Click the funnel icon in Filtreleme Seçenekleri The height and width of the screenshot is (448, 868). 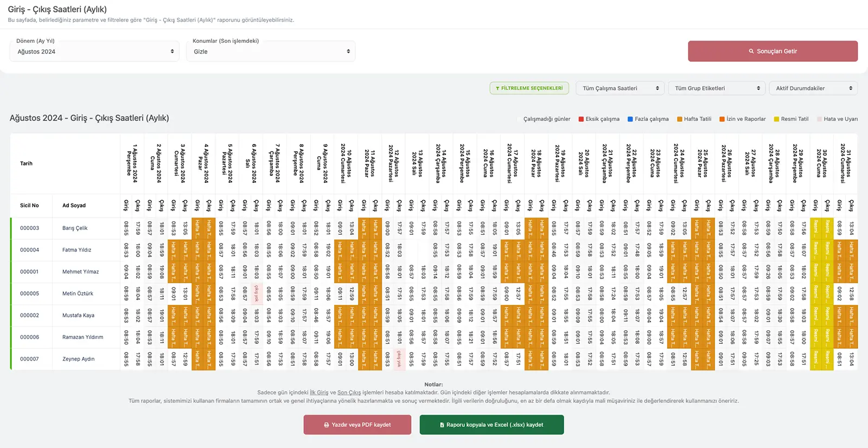tap(497, 88)
